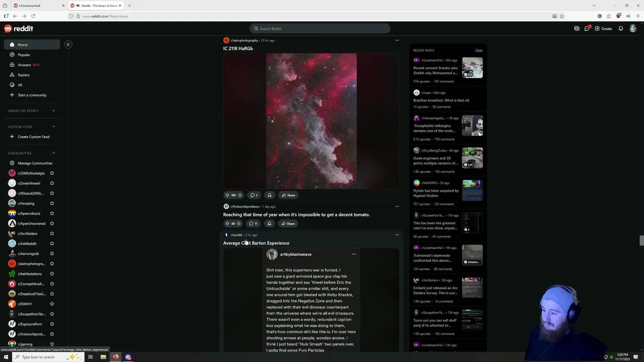The width and height of the screenshot is (644, 362).
Task: Click Create post button in header
Action: [x=603, y=29]
